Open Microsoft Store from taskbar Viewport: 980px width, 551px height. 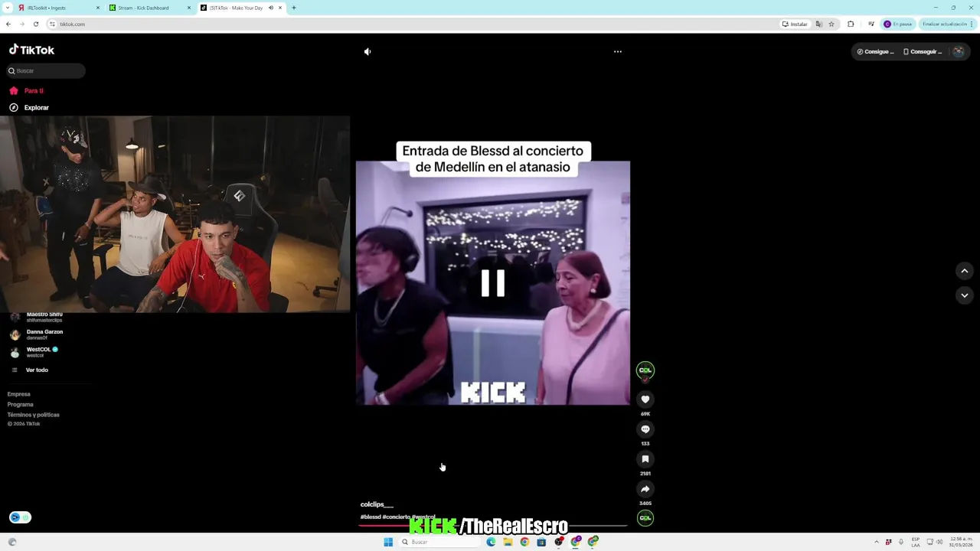541,542
